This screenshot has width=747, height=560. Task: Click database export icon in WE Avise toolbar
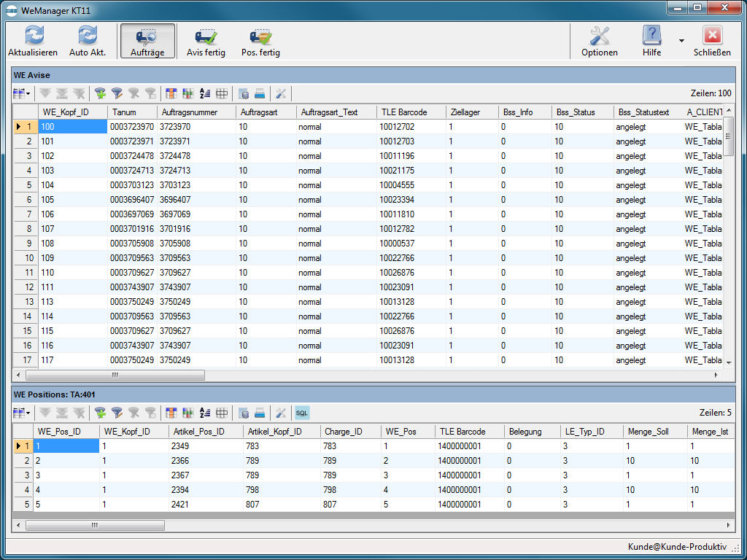(244, 94)
